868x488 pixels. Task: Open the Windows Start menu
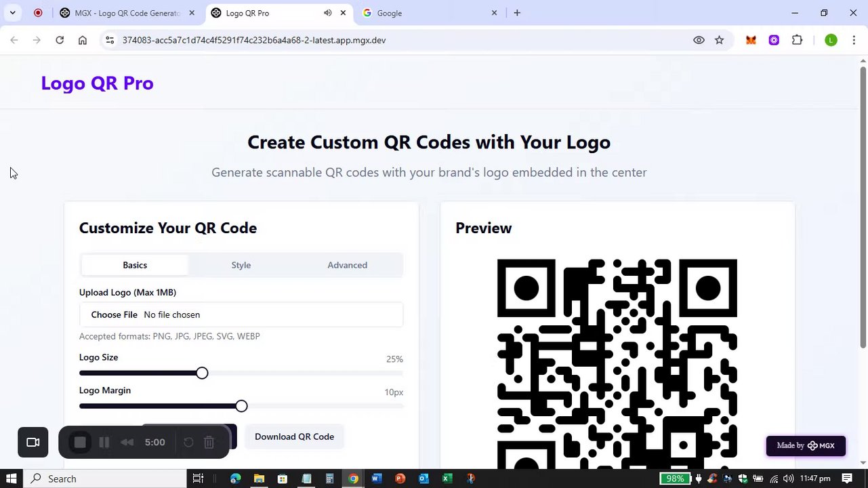coord(12,479)
